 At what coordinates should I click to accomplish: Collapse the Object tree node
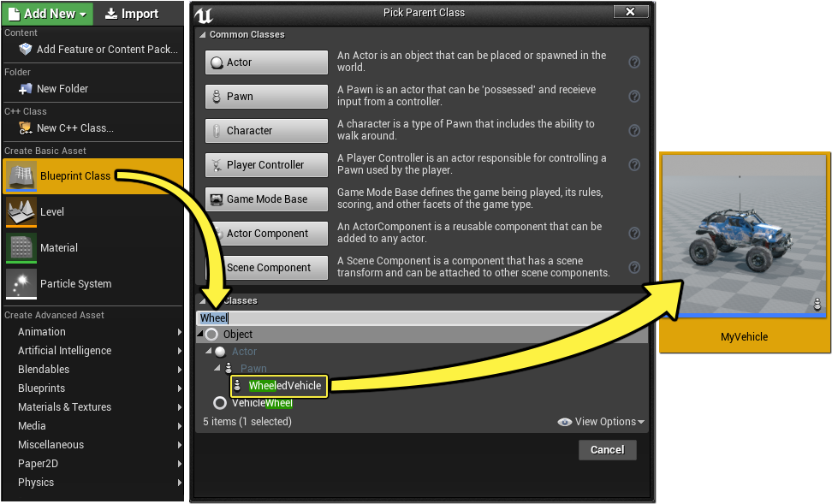click(200, 335)
